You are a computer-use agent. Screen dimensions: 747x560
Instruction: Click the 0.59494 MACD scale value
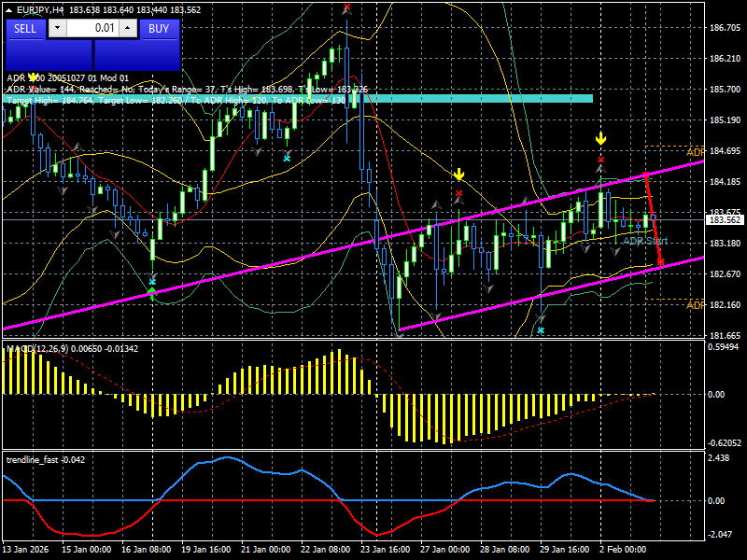[x=725, y=346]
